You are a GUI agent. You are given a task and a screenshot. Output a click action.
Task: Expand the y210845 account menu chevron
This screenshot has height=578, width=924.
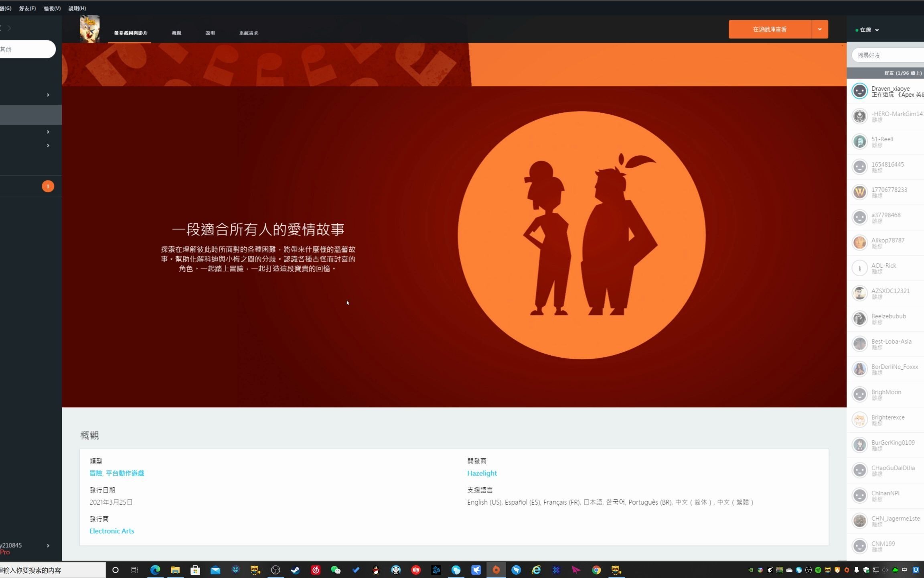click(x=48, y=545)
